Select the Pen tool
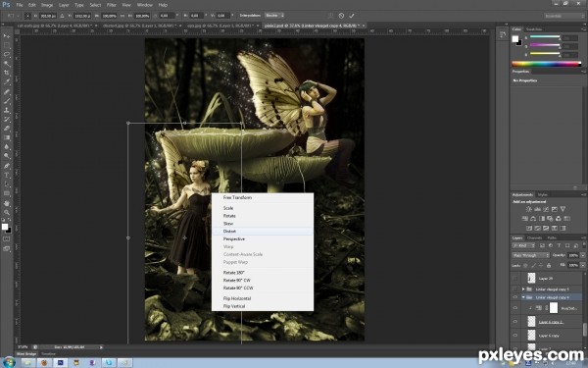This screenshot has height=368, width=588. click(x=7, y=166)
